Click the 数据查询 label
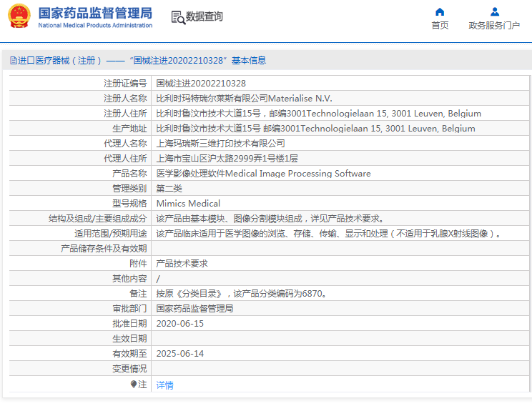 pos(205,16)
